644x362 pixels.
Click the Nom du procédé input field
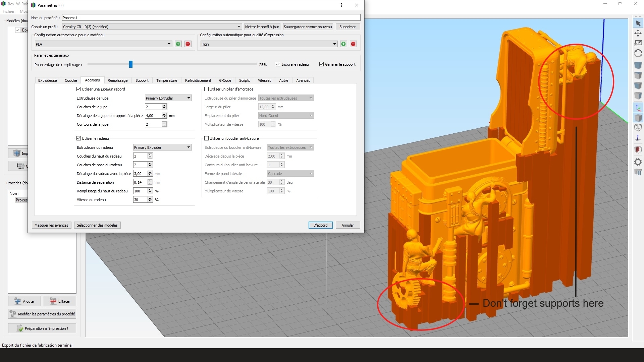211,18
